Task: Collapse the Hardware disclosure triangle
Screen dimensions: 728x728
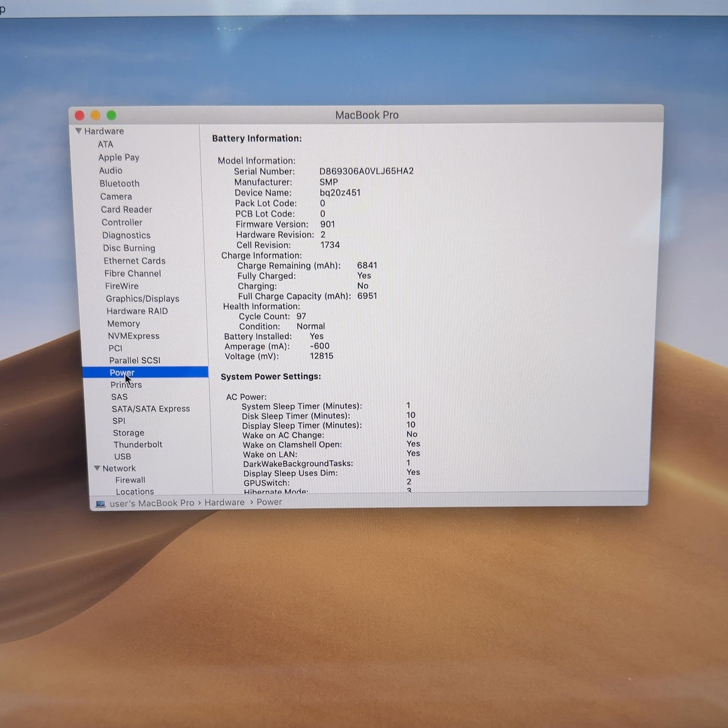Action: click(x=78, y=131)
